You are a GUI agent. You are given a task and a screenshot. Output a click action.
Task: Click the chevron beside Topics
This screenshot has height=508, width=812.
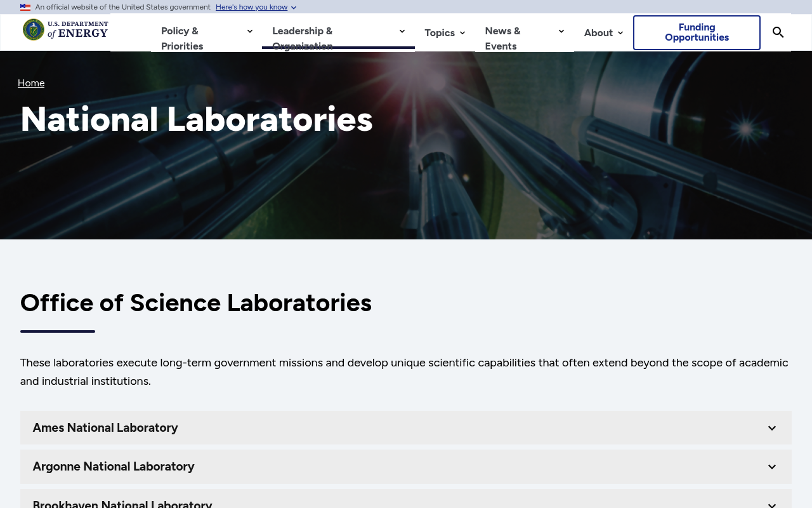[462, 33]
